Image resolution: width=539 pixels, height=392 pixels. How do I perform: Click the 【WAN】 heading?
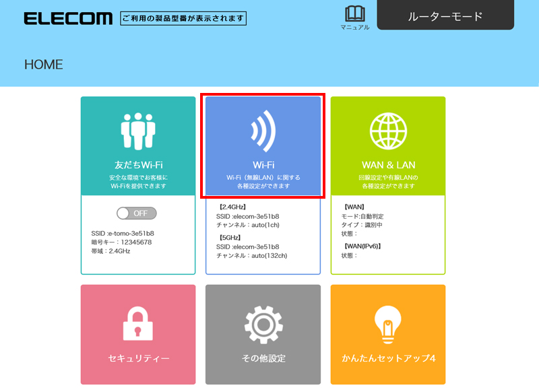354,207
